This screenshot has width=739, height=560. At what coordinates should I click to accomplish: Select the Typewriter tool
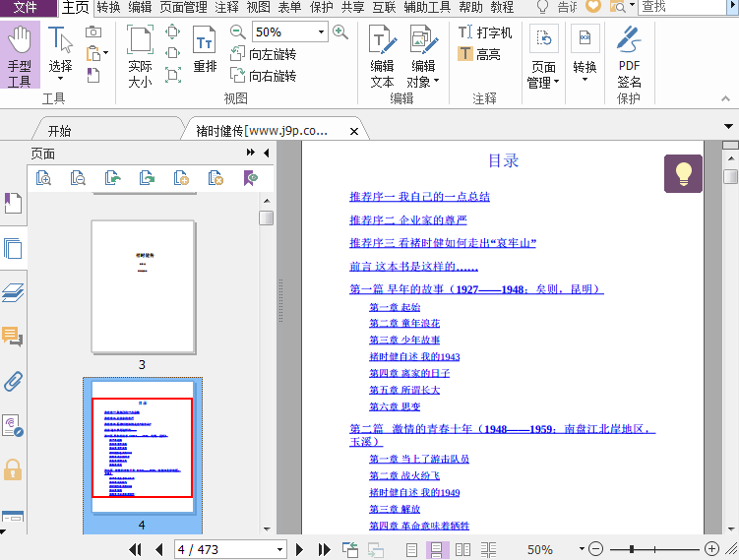[485, 32]
